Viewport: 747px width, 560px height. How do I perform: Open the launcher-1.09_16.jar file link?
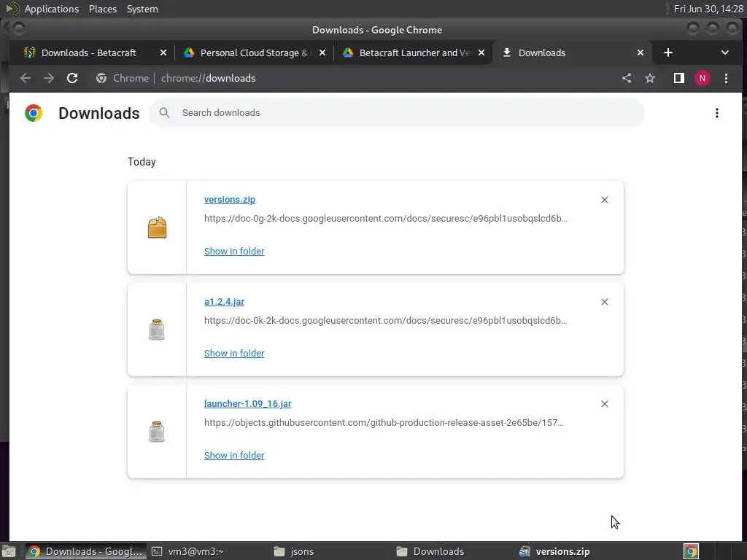click(248, 404)
